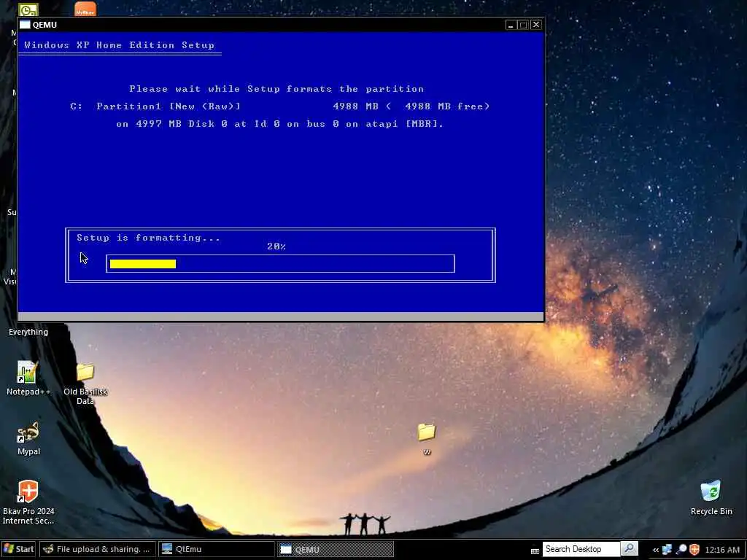The height and width of the screenshot is (560, 747).
Task: Click the 12:16 AM taskbar clock
Action: [x=721, y=550]
